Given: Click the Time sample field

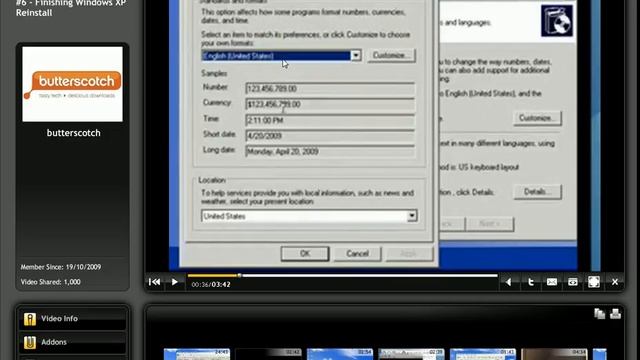Looking at the screenshot, I should [330, 120].
